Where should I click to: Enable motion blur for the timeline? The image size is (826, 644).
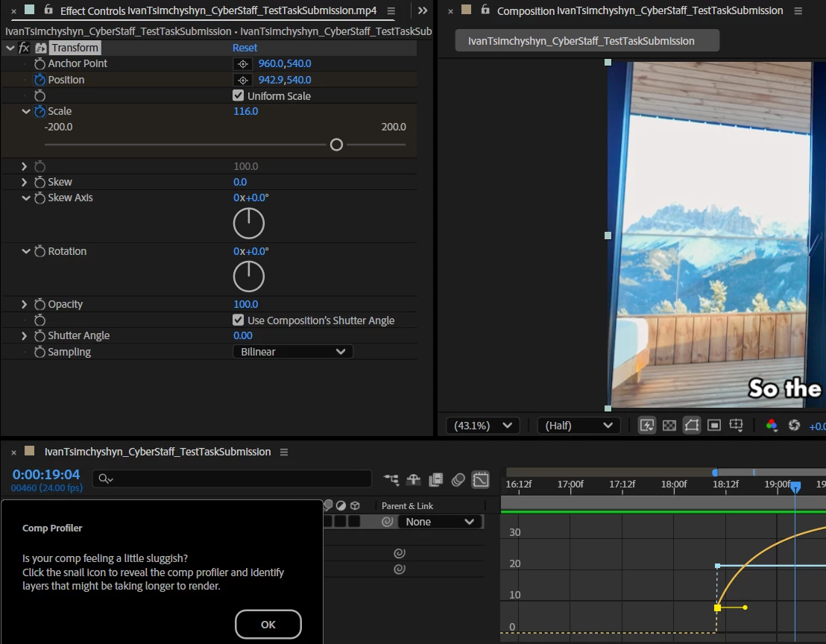(458, 479)
